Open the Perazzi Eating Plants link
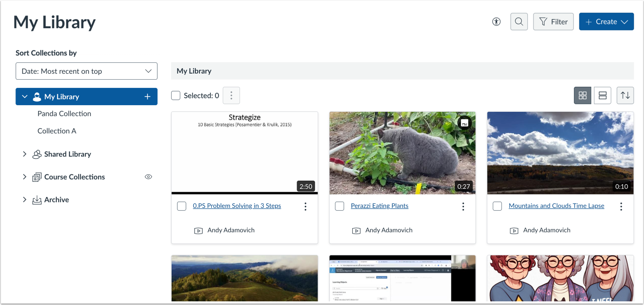The image size is (644, 305). coord(379,206)
